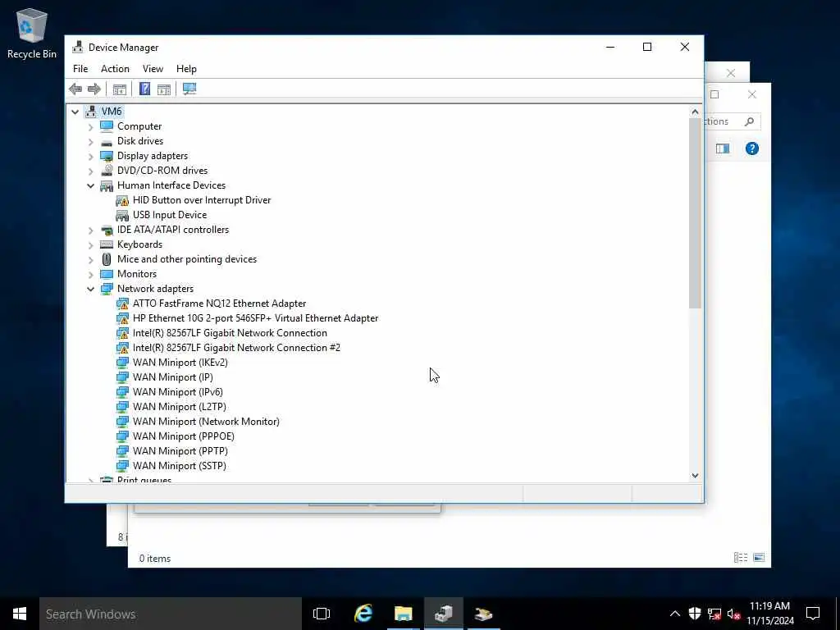Expand the Keyboards node
The image size is (840, 630).
point(90,244)
